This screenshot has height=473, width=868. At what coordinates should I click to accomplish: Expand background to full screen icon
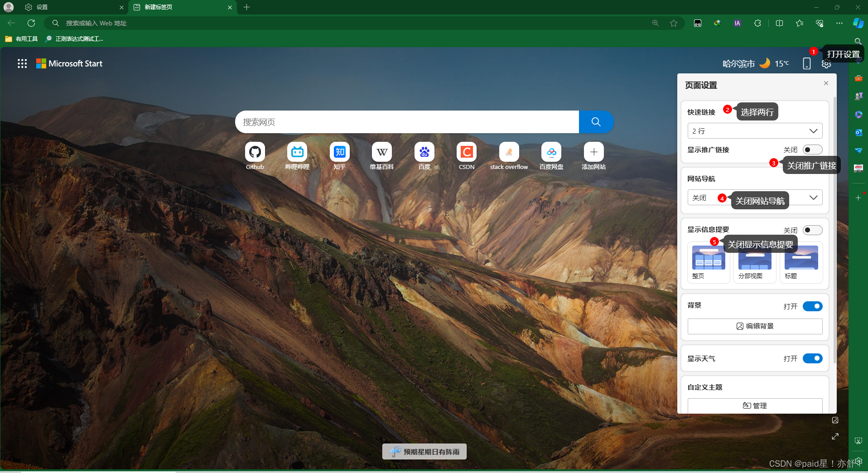pyautogui.click(x=835, y=436)
